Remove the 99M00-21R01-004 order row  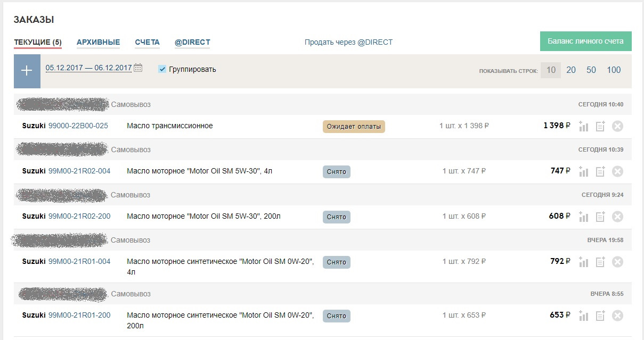tap(617, 262)
